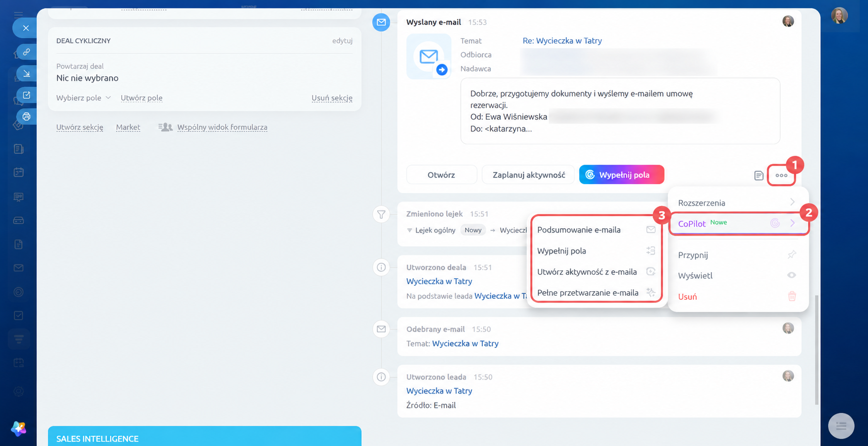Open the Re: Wycieczka w Tatry link
Screen dimensions: 868x446
[562, 41]
